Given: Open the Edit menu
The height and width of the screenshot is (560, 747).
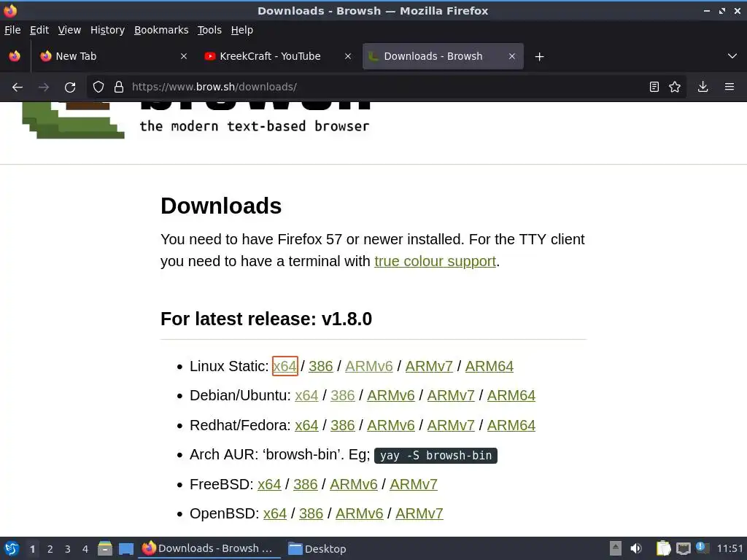Looking at the screenshot, I should coord(39,30).
